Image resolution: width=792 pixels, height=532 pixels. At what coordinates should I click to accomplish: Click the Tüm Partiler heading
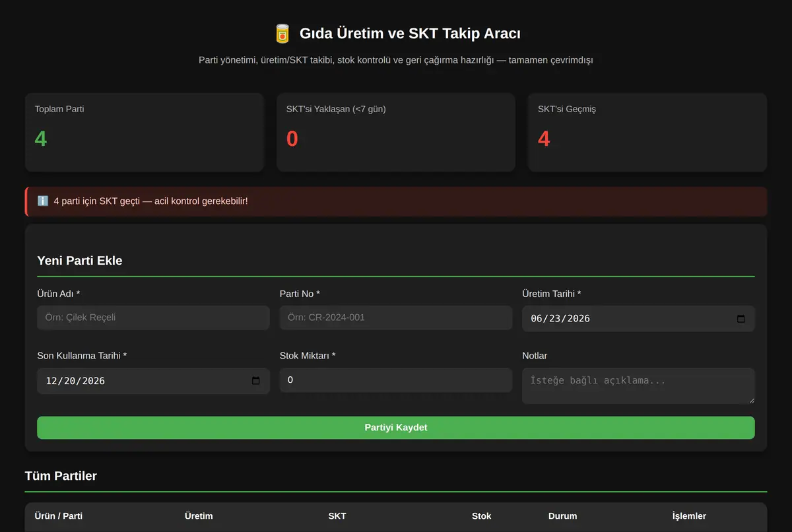coord(61,476)
